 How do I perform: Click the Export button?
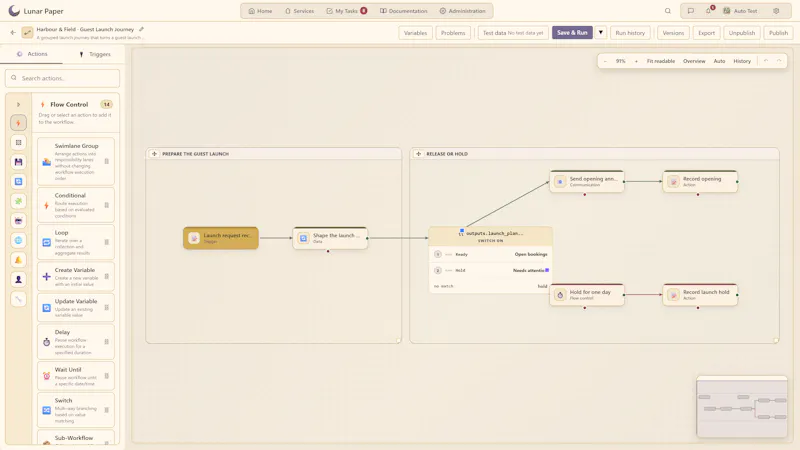(706, 33)
